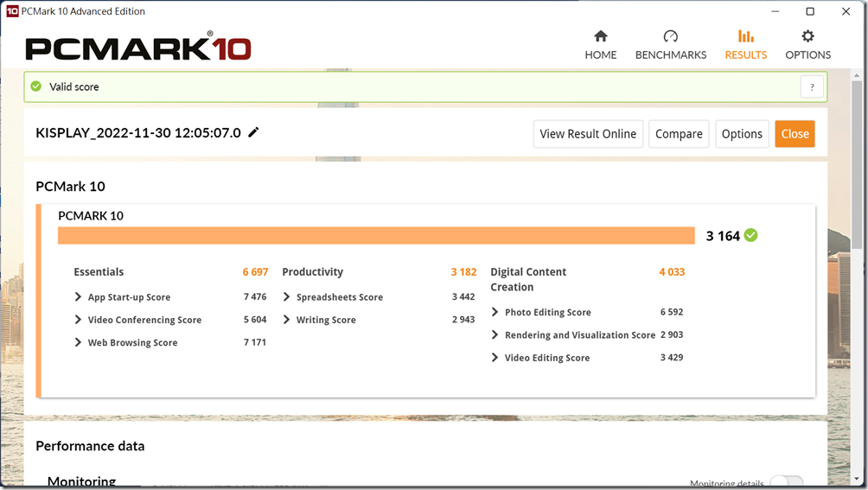Image resolution: width=868 pixels, height=490 pixels.
Task: Click the Productivity heading
Action: tap(313, 272)
